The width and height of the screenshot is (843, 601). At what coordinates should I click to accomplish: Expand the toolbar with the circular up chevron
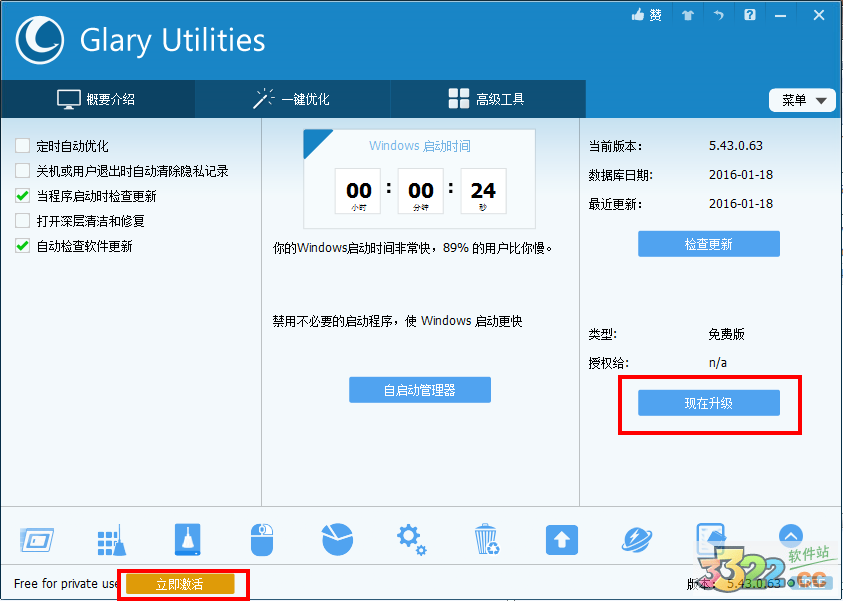click(791, 536)
